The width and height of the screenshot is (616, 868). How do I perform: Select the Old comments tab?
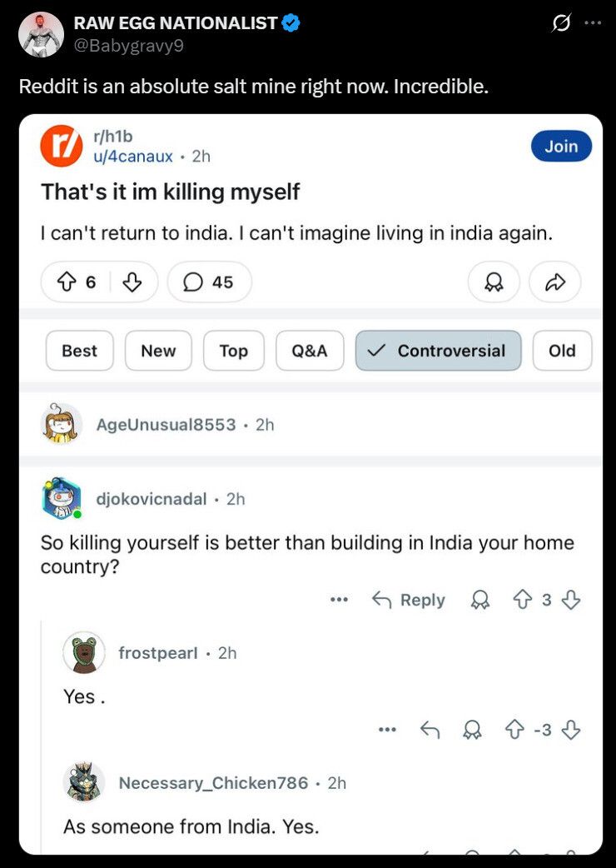pos(562,351)
